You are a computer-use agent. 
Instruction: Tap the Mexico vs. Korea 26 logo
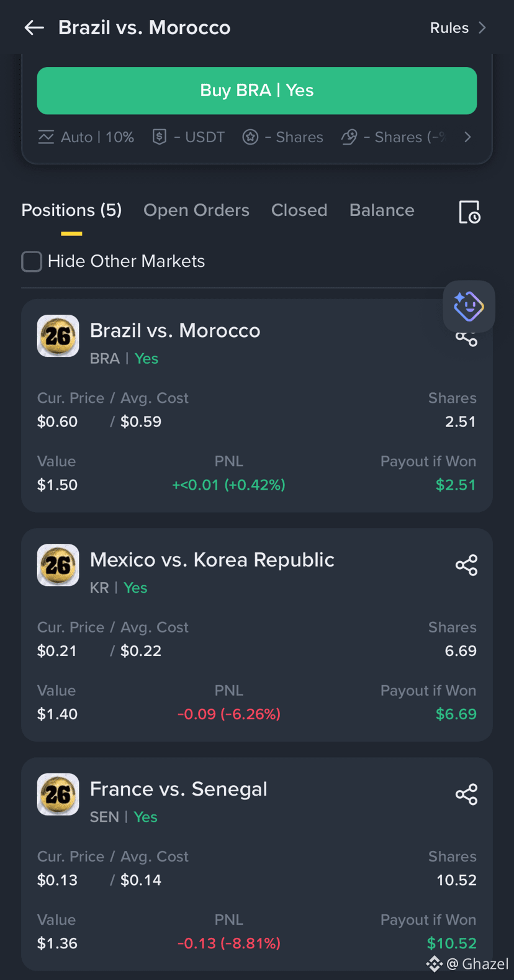click(x=58, y=565)
